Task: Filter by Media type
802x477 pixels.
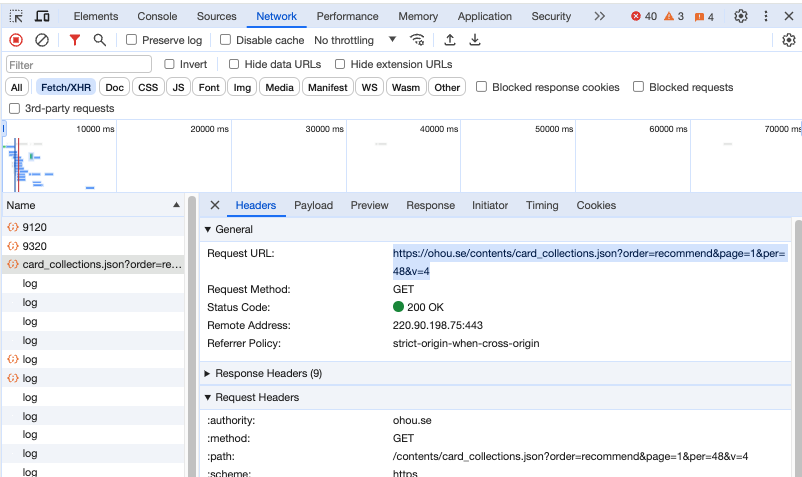Action: coord(279,87)
